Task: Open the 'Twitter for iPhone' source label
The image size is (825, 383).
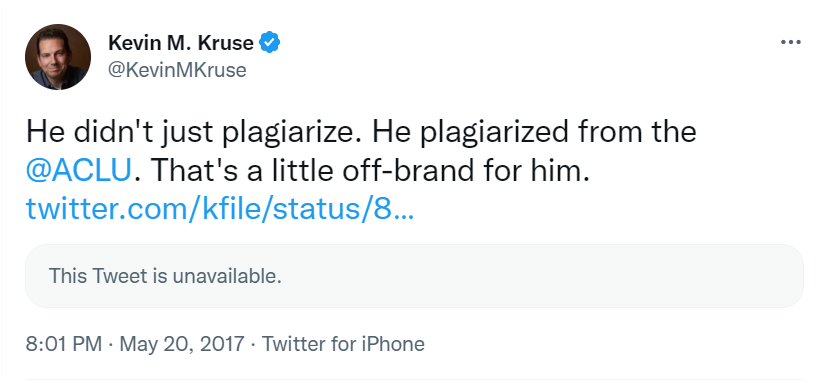Action: click(343, 344)
